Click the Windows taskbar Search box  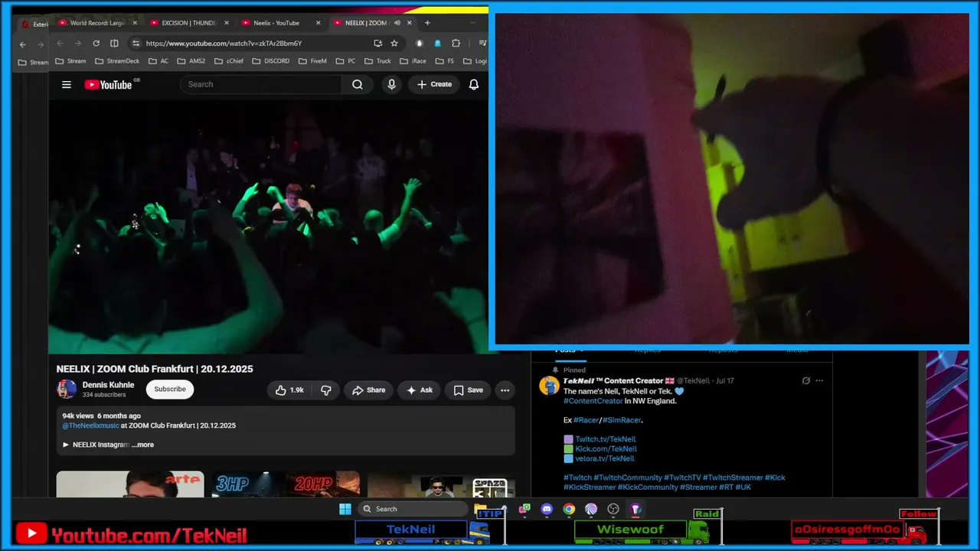tap(412, 509)
